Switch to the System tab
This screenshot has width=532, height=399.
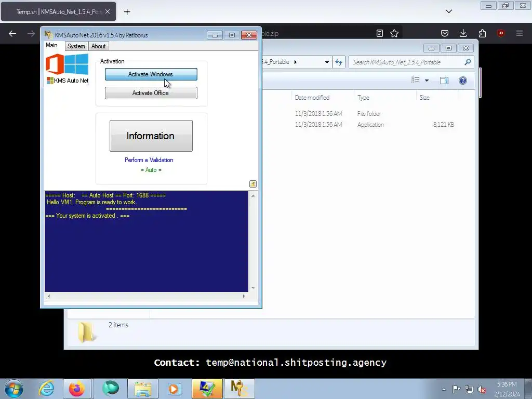(76, 46)
